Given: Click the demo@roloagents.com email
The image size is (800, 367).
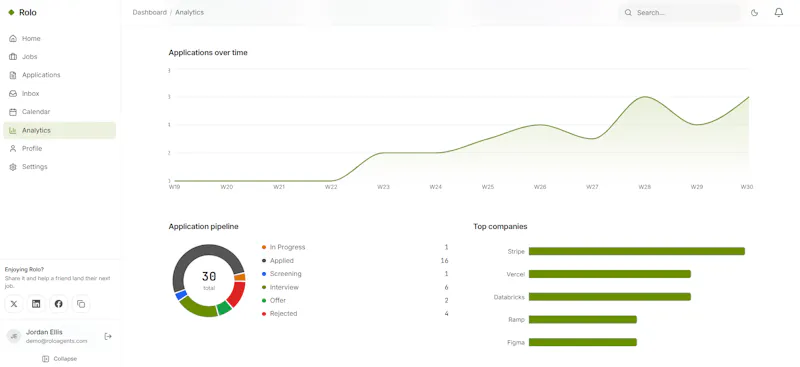Looking at the screenshot, I should [x=57, y=341].
